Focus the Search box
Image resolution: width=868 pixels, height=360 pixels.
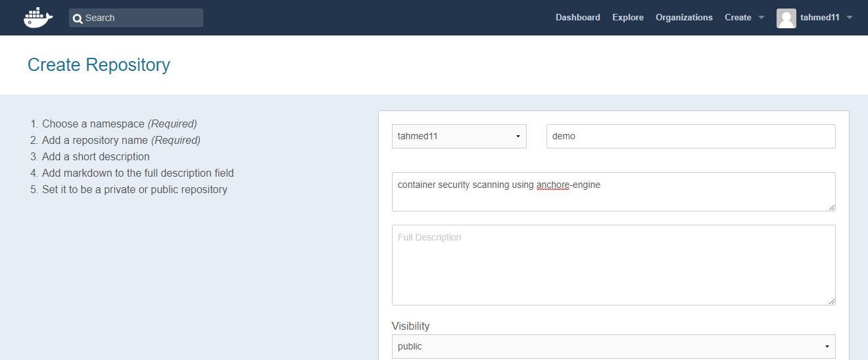(x=136, y=18)
